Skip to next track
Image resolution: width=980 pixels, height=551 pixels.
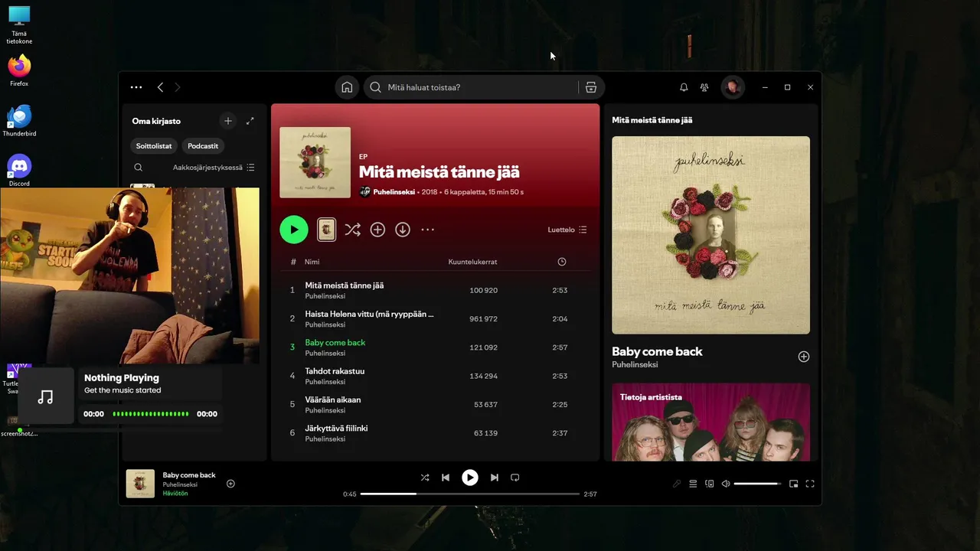(494, 478)
